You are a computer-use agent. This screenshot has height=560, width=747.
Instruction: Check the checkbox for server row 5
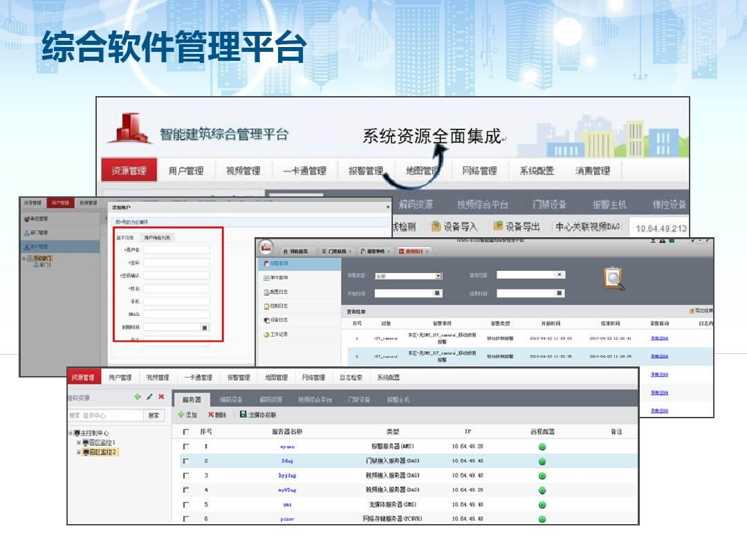[x=186, y=504]
